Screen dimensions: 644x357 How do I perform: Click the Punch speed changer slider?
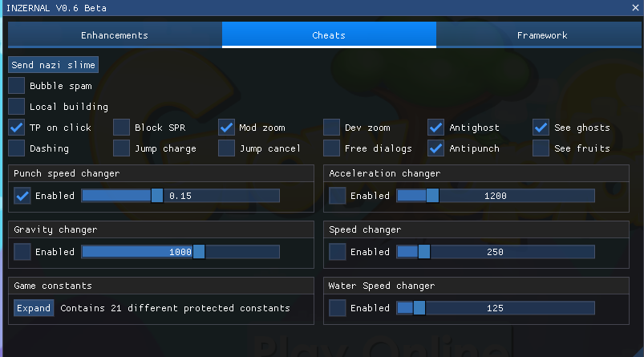pos(180,196)
